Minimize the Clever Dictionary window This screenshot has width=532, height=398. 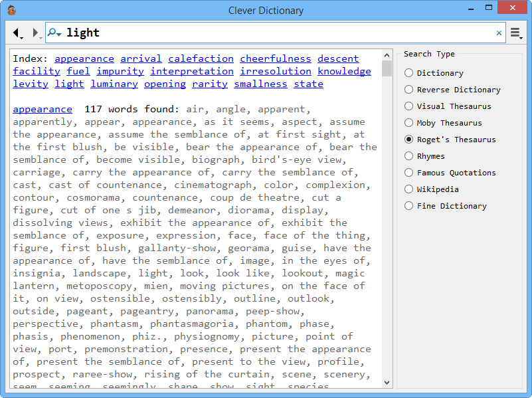(x=471, y=8)
